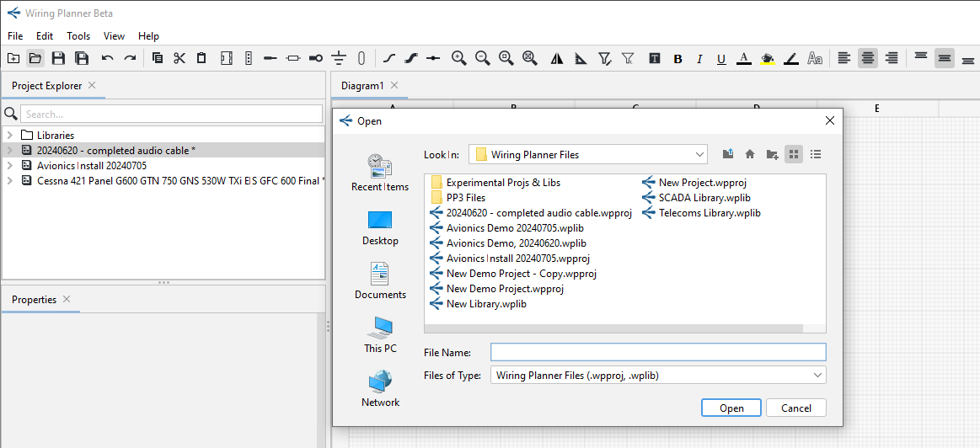980x448 pixels.
Task: Open the Network location shortcut
Action: (380, 389)
